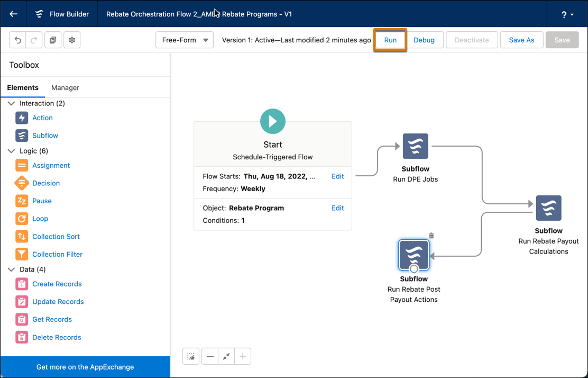Switch to the Elements tab

(x=23, y=87)
